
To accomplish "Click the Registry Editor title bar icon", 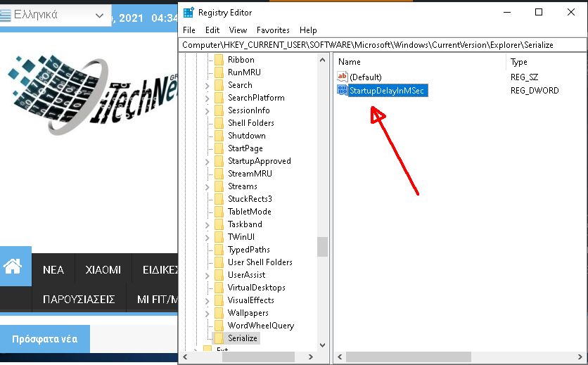I will click(x=188, y=13).
